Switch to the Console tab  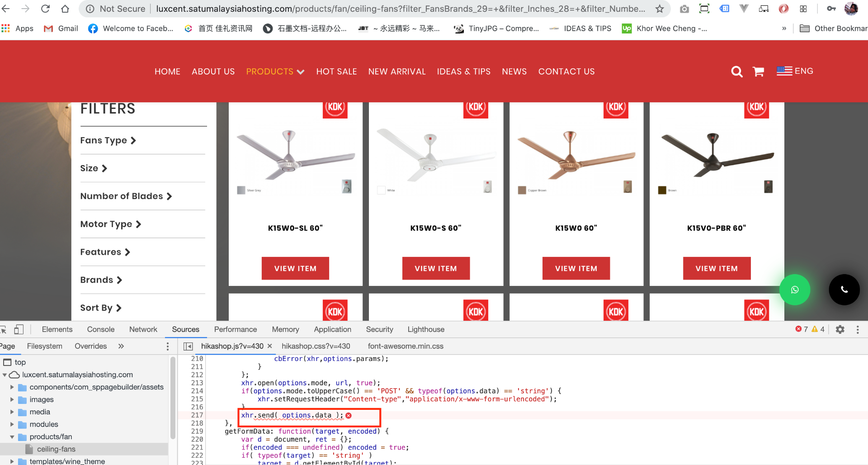101,329
